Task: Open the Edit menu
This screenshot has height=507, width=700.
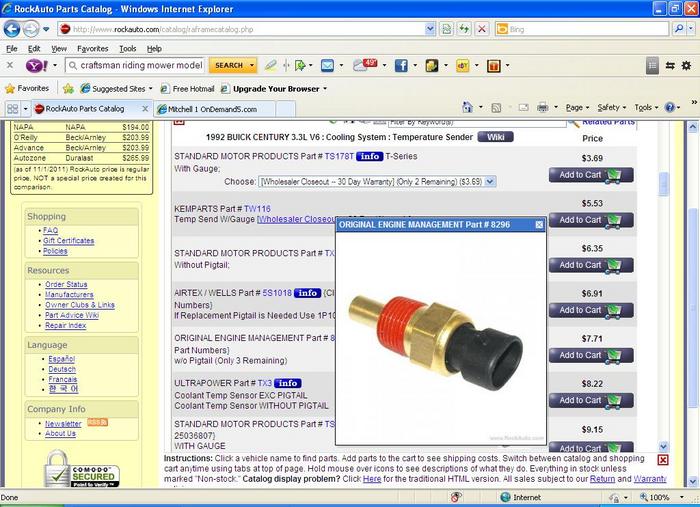Action: (33, 49)
